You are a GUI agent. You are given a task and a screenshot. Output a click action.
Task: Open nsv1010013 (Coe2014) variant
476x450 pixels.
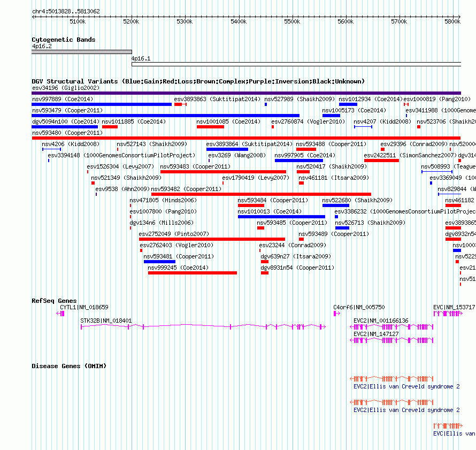click(x=270, y=211)
